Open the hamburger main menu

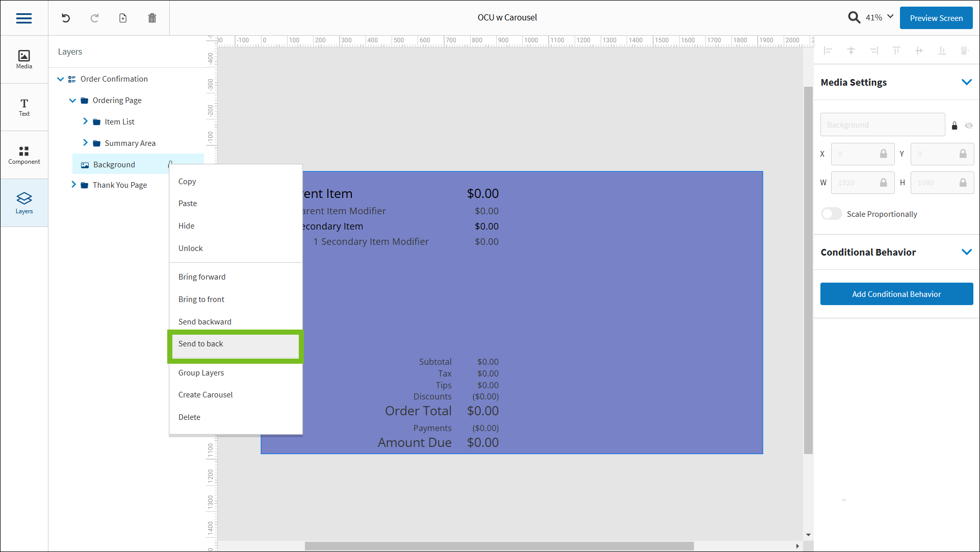click(24, 18)
